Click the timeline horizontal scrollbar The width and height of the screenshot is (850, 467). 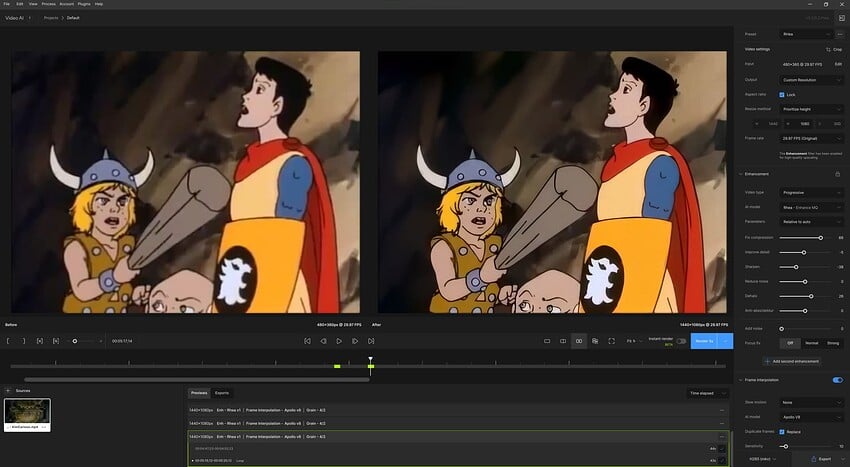(x=197, y=380)
